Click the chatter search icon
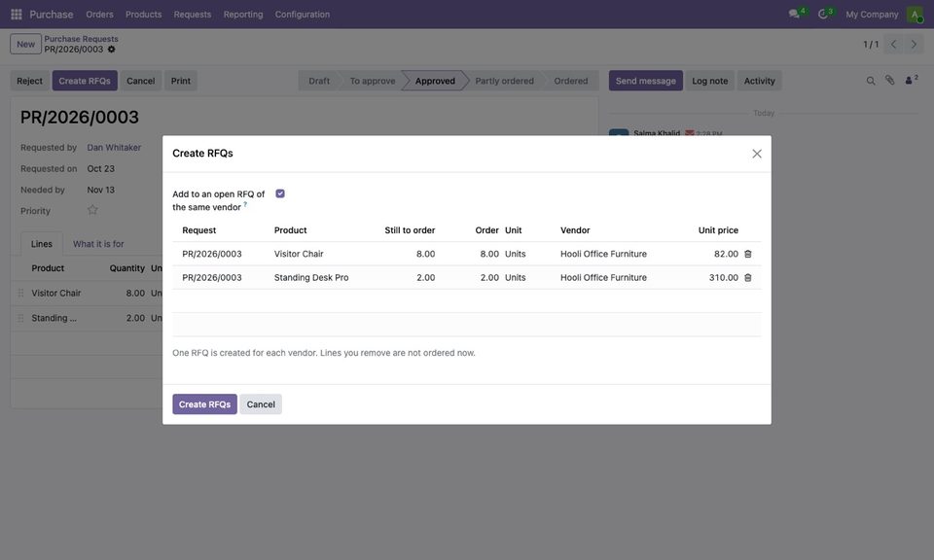The image size is (934, 560). (x=871, y=81)
